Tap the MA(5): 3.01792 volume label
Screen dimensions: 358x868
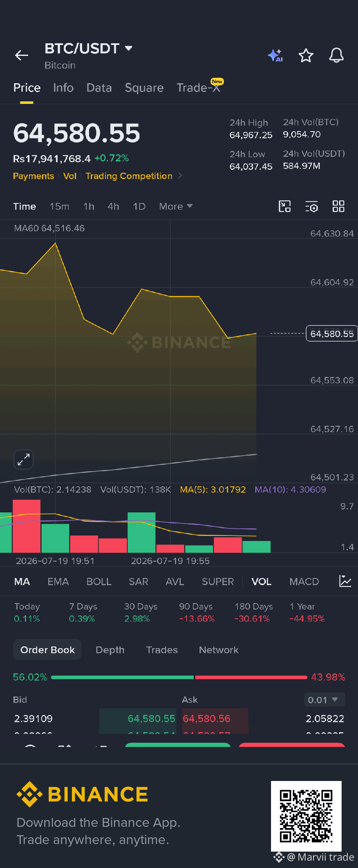213,489
